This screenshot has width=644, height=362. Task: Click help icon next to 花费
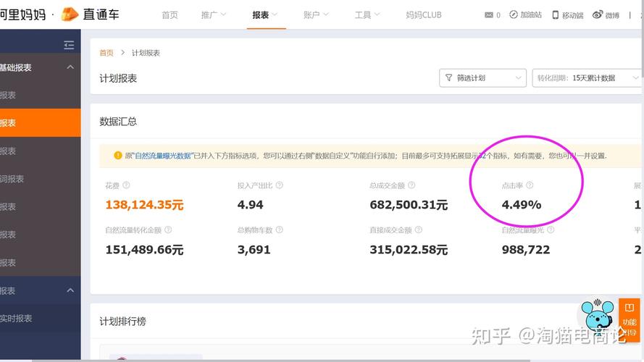[x=127, y=185]
